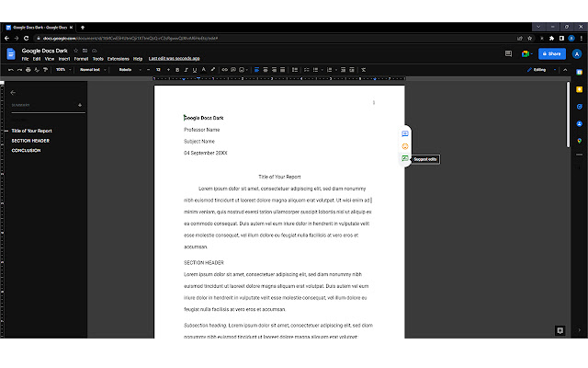Expand bulleted list options arrow
Screen dimensions: 588x368
[322, 70]
